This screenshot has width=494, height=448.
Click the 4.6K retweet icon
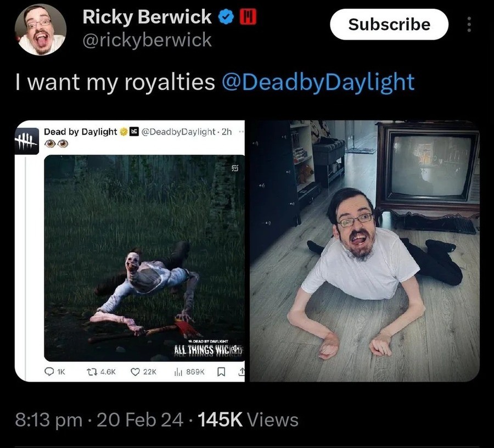click(x=92, y=372)
